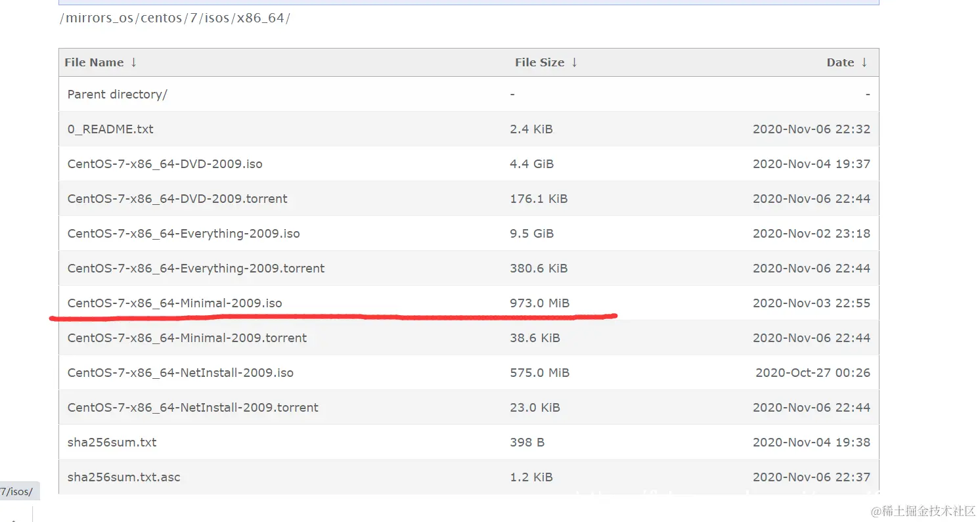Click the date 2020-Nov-02 23:18
Viewport: 980px width, 522px height.
click(811, 234)
